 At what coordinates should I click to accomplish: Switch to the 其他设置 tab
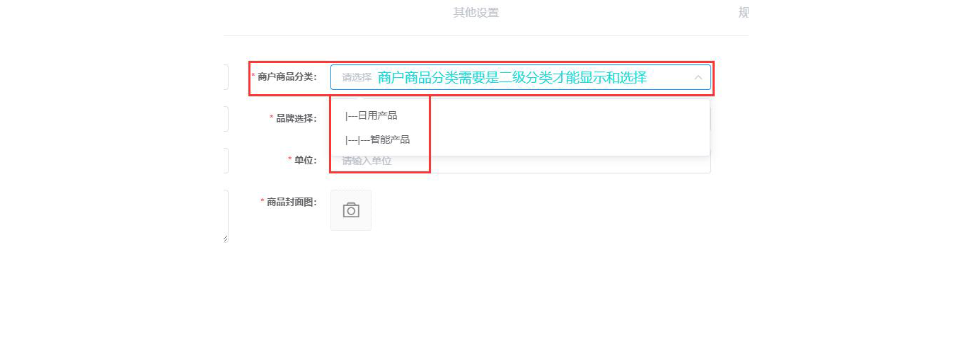pyautogui.click(x=476, y=13)
